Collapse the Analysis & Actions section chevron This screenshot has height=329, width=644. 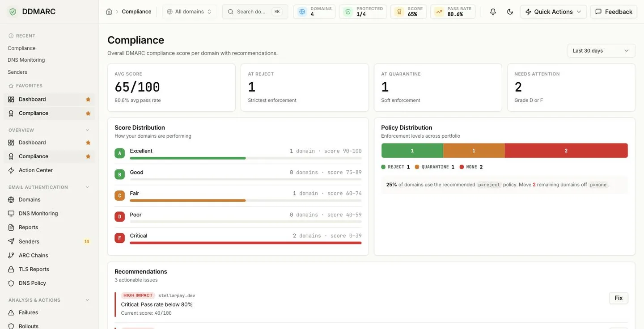(x=87, y=300)
